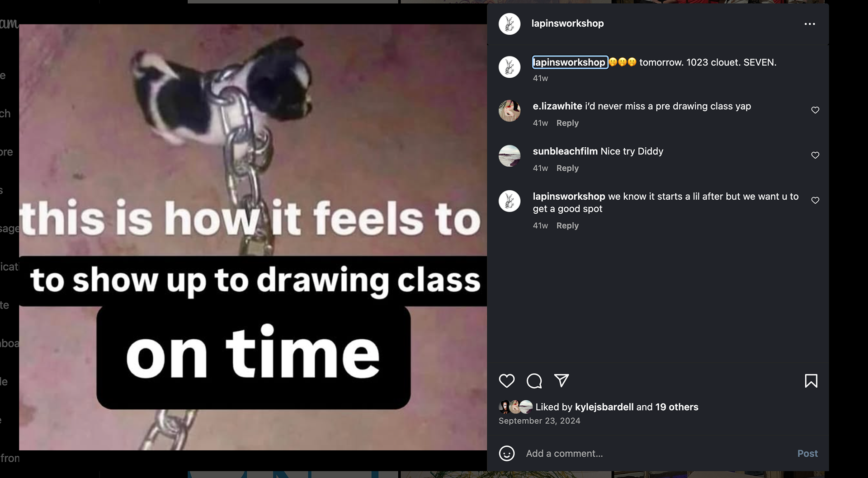Click the drawing class meme image
This screenshot has width=868, height=478.
click(253, 237)
